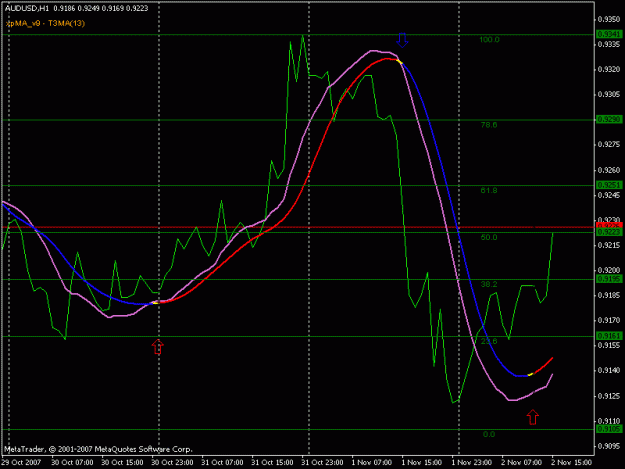Click the 30 Oct 07:00 time label
The height and width of the screenshot is (469, 625).
pos(72,462)
